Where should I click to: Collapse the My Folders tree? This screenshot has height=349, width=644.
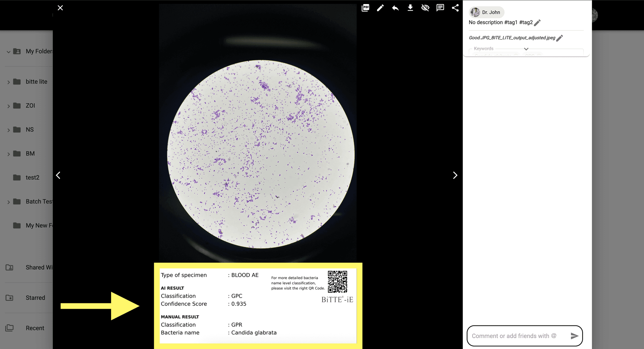(8, 52)
